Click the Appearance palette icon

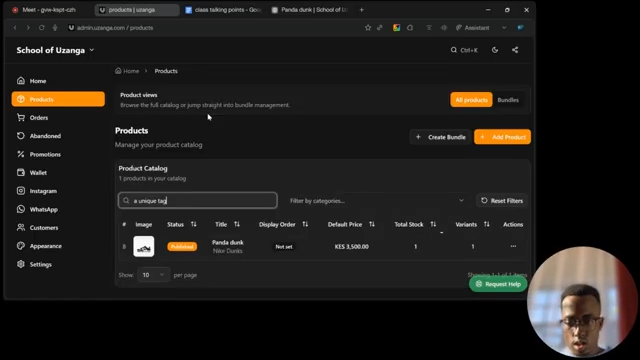[21, 246]
